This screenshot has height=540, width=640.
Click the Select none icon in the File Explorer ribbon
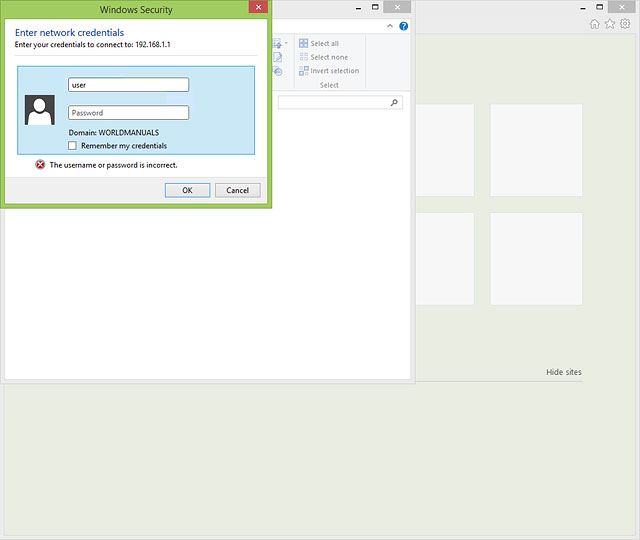[x=303, y=57]
